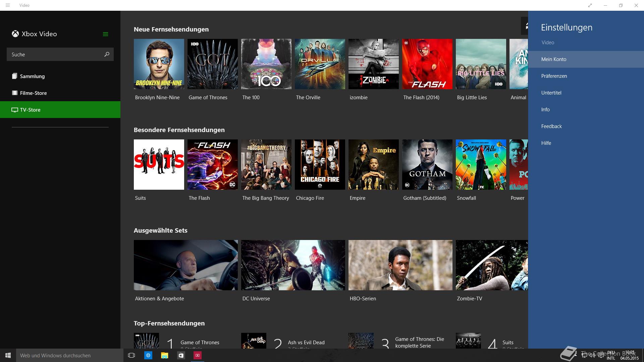Toggle the green navigation menu icon
644x362 pixels.
point(105,34)
